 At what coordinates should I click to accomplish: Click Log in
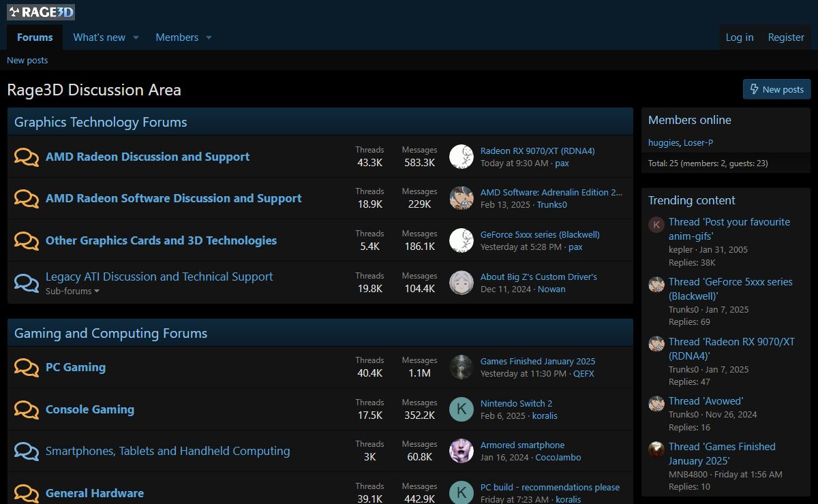740,37
